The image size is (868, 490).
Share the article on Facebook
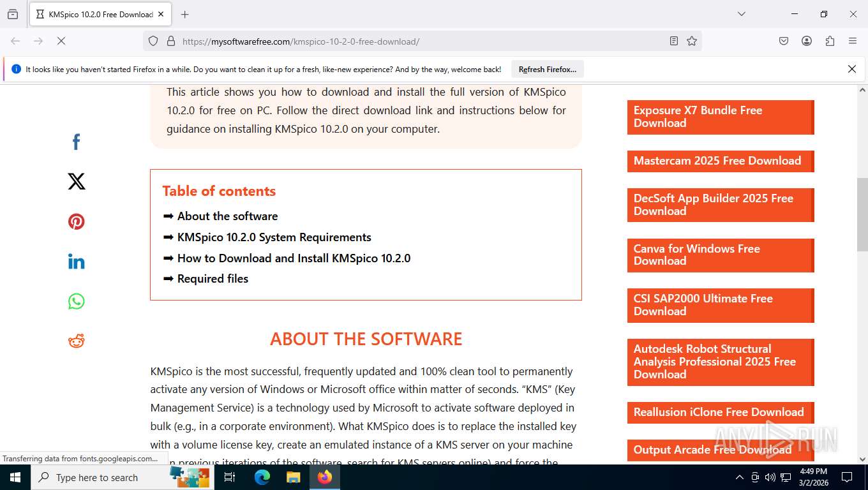[x=76, y=142]
